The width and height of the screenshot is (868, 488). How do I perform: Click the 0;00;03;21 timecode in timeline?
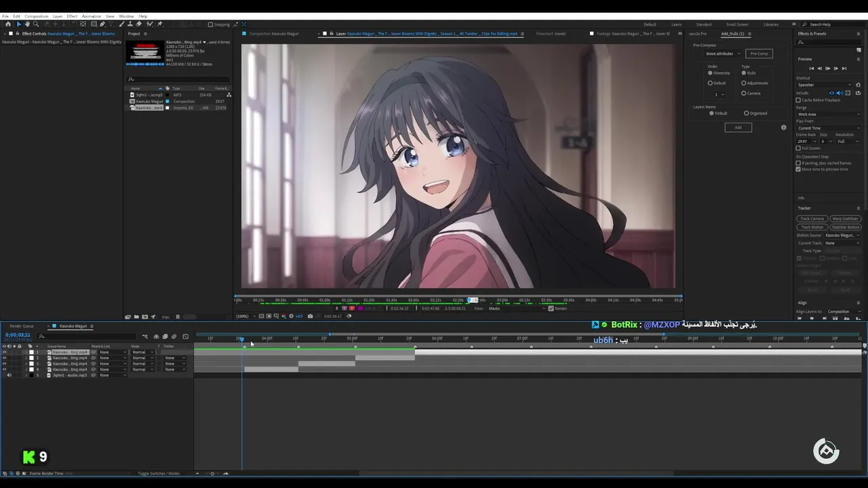coord(18,335)
